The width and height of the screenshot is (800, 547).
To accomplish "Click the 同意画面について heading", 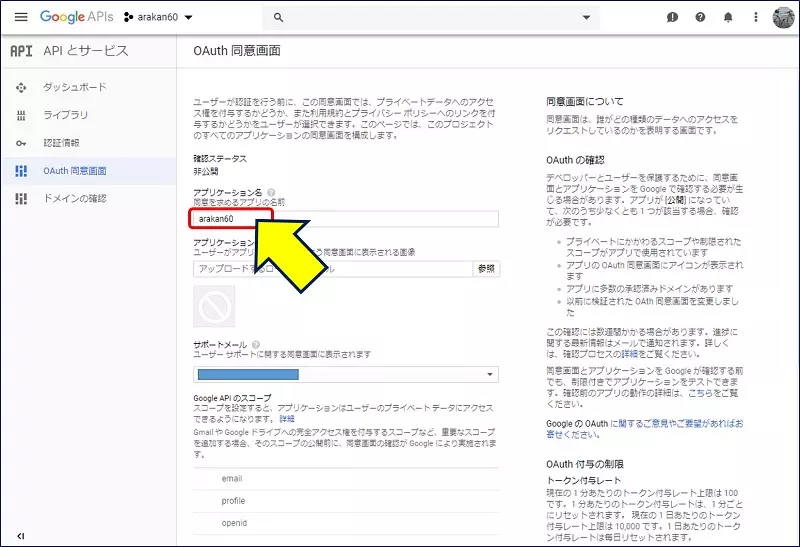I will click(585, 102).
